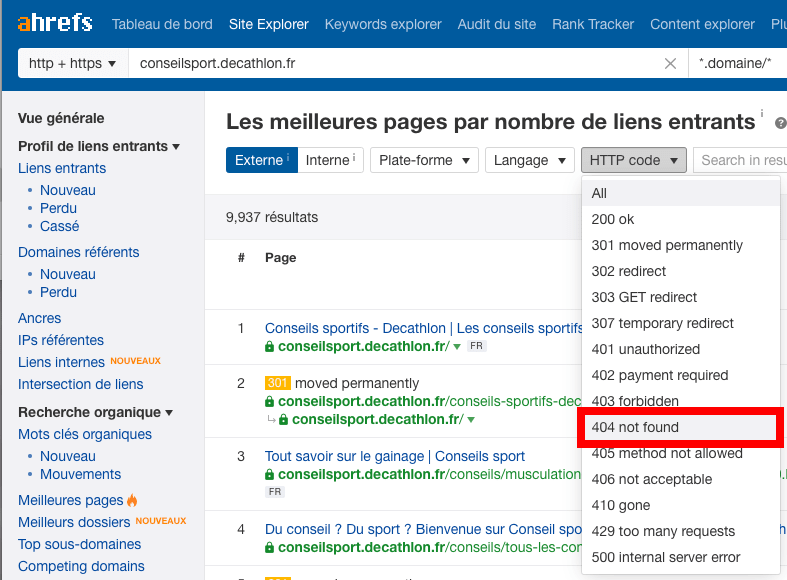This screenshot has height=580, width=787.
Task: Open Liens internes link
Action: tap(61, 362)
